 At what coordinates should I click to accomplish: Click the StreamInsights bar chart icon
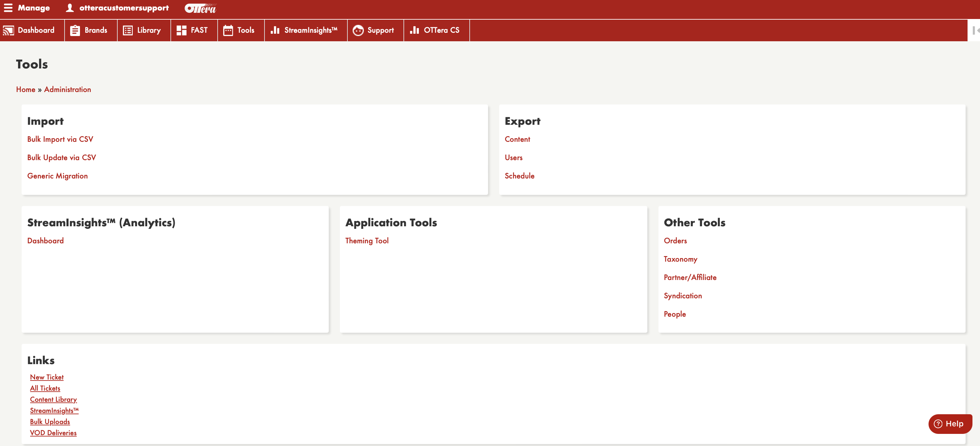275,30
